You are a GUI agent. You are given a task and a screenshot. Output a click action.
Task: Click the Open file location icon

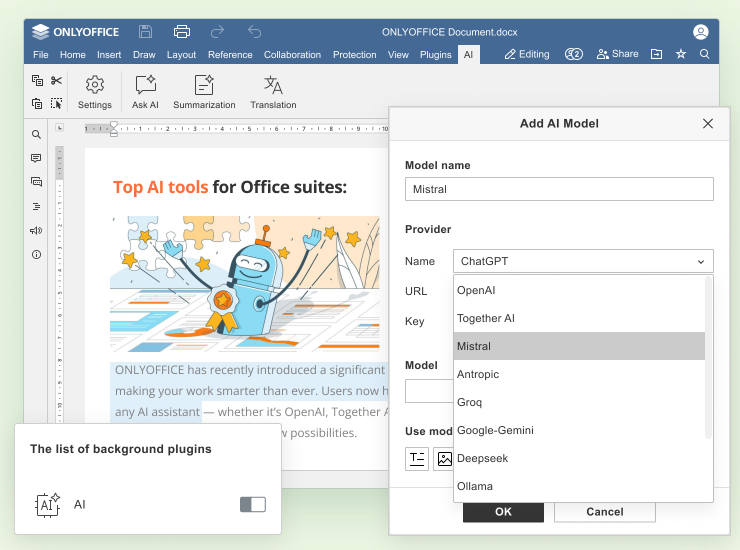click(656, 54)
